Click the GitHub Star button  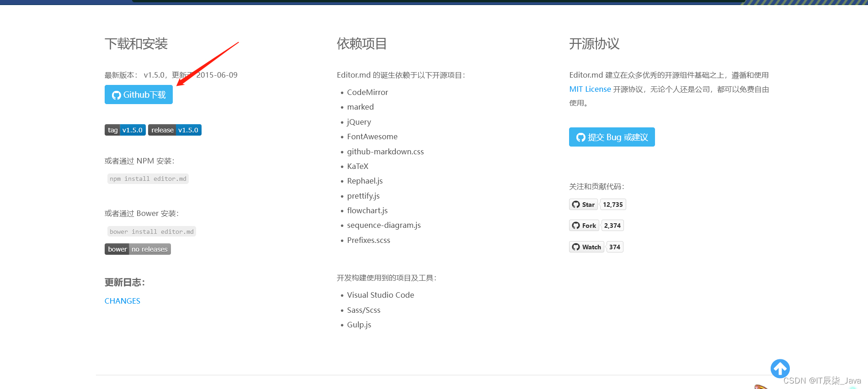click(x=583, y=204)
